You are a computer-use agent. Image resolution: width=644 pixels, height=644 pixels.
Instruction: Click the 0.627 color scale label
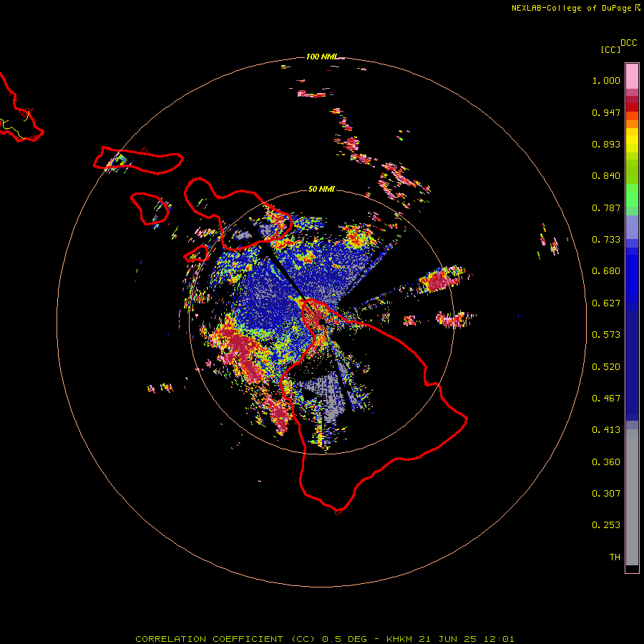tap(606, 303)
